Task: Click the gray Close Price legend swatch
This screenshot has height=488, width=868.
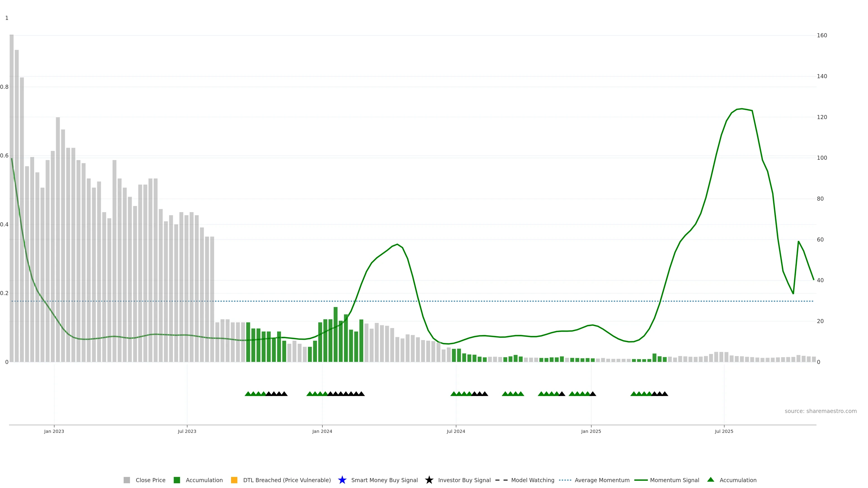Action: (x=127, y=480)
